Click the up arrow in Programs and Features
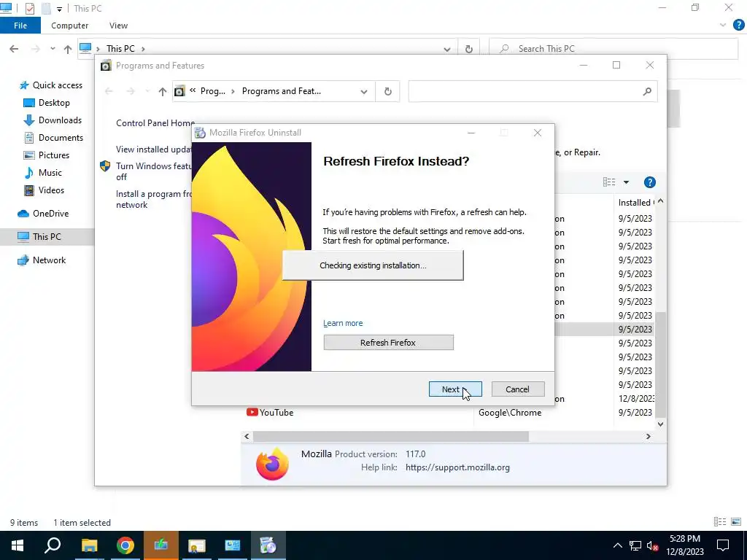 [163, 91]
